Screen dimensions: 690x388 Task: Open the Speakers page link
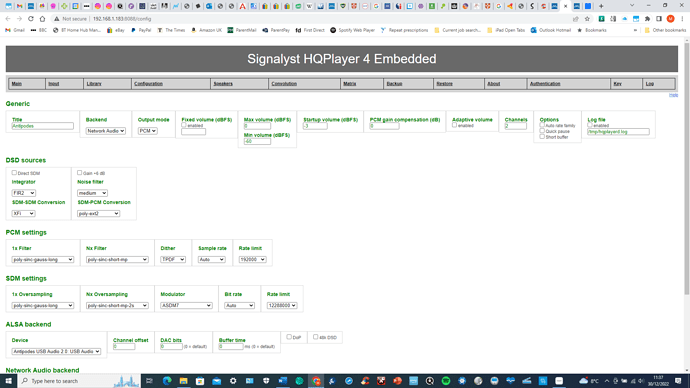(223, 84)
